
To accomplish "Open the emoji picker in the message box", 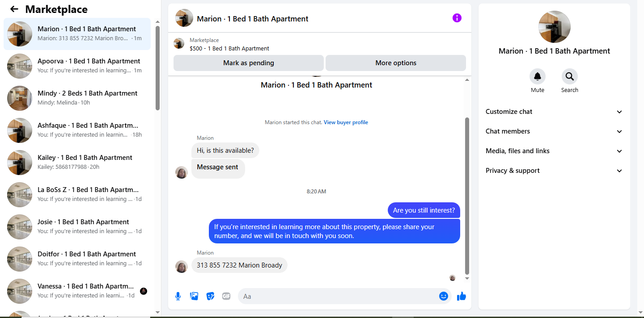I will pos(444,296).
